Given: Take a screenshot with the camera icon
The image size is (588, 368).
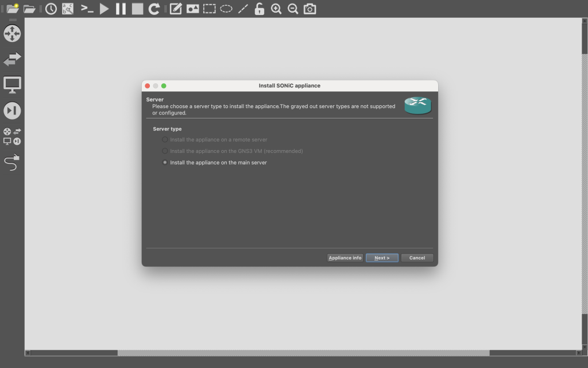Looking at the screenshot, I should click(x=310, y=9).
